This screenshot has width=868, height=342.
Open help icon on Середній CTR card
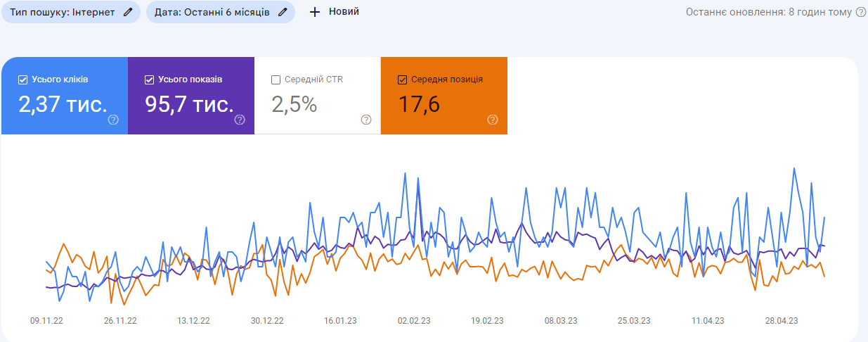point(366,120)
